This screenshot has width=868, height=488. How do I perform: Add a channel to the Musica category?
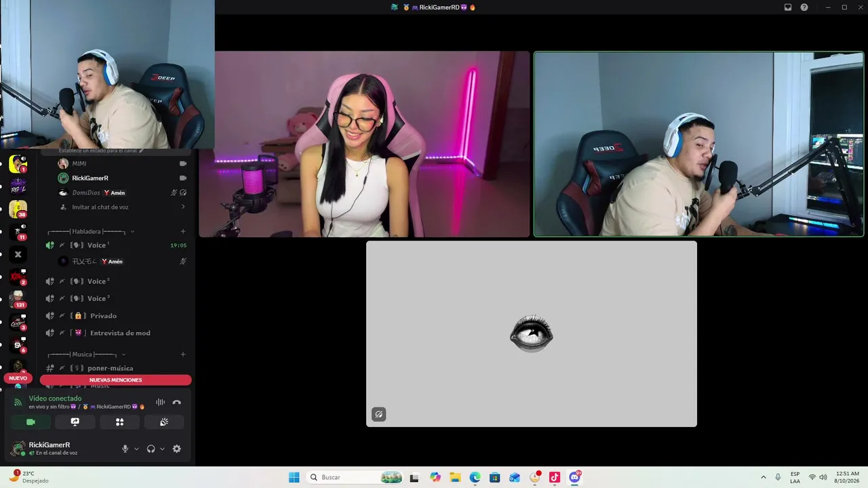coord(183,354)
